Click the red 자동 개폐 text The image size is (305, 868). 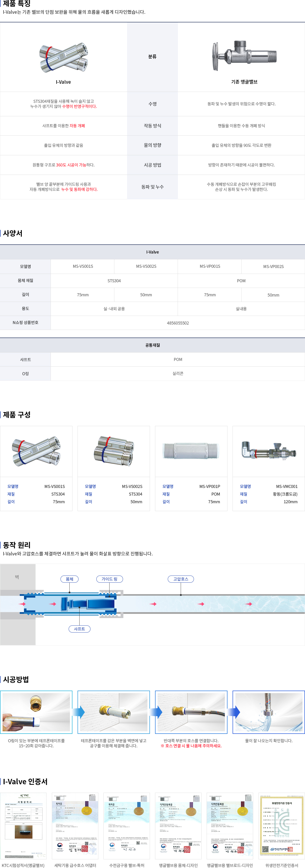(77, 126)
